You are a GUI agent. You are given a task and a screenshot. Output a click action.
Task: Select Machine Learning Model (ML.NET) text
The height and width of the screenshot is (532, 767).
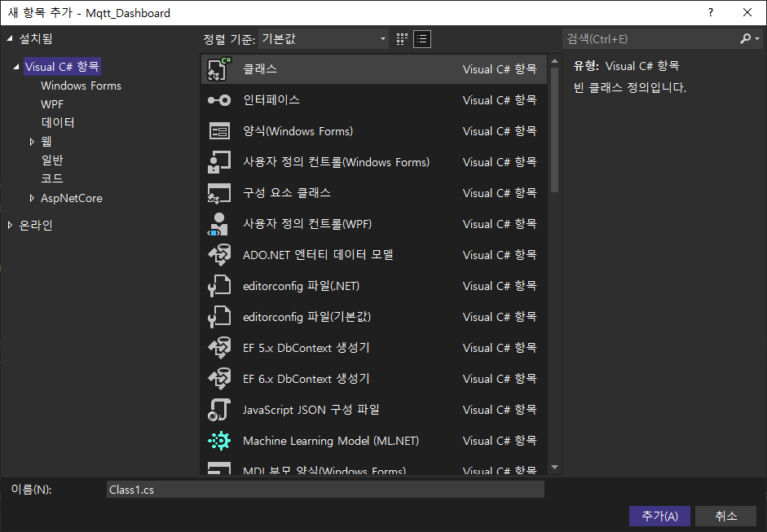tap(331, 441)
